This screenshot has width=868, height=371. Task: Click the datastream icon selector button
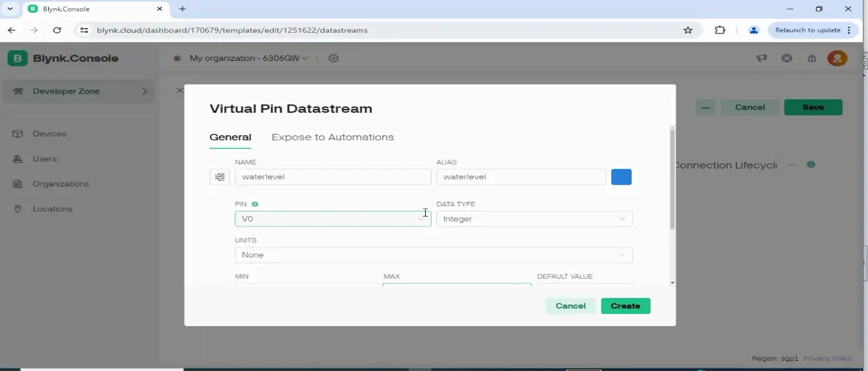pyautogui.click(x=219, y=177)
